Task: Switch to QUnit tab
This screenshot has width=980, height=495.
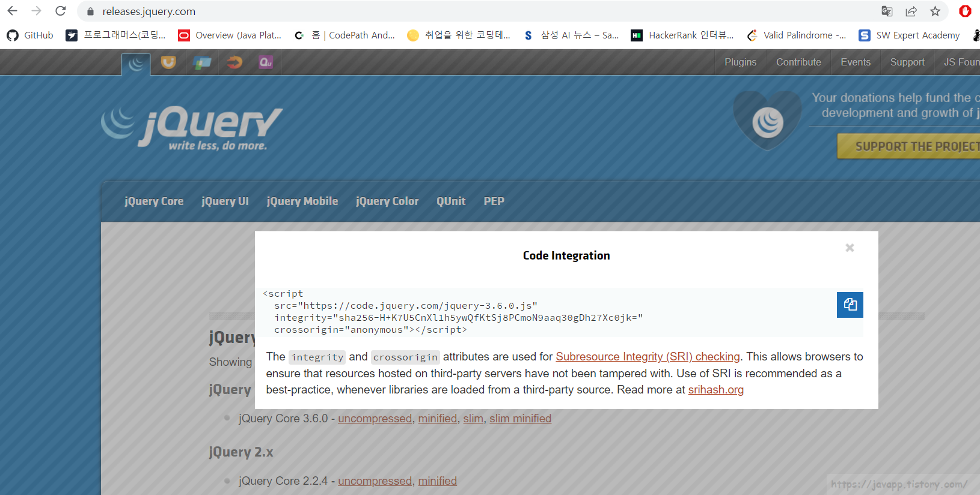Action: pos(451,201)
